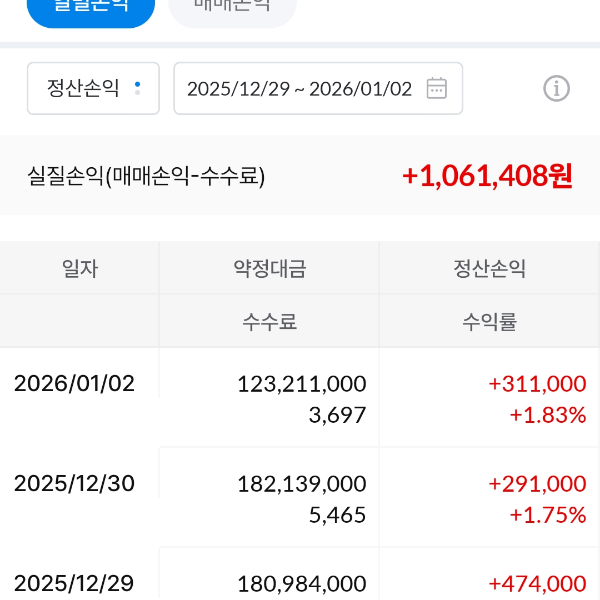The height and width of the screenshot is (600, 600).
Task: Select the 2025/12/30 date row
Action: (x=74, y=483)
